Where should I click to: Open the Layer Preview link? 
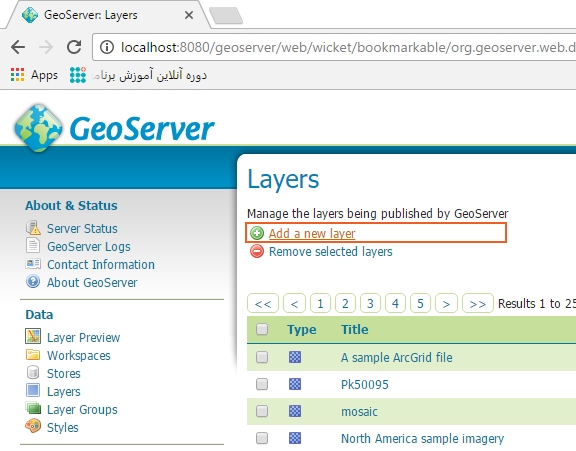tap(83, 337)
